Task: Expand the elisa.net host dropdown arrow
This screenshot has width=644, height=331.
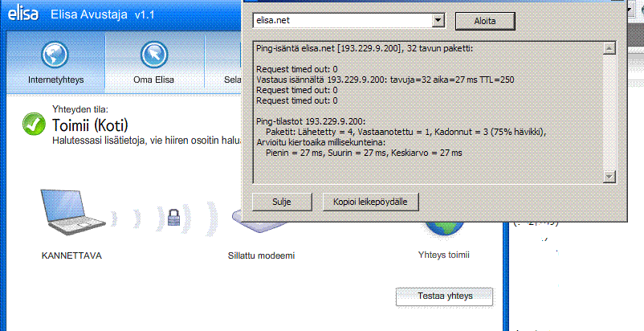Action: [x=438, y=20]
